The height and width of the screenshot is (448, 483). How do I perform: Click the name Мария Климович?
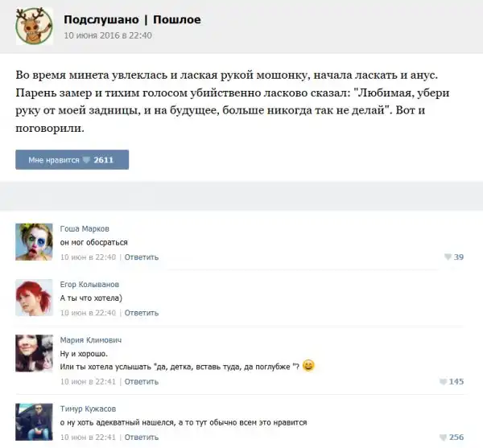(91, 340)
